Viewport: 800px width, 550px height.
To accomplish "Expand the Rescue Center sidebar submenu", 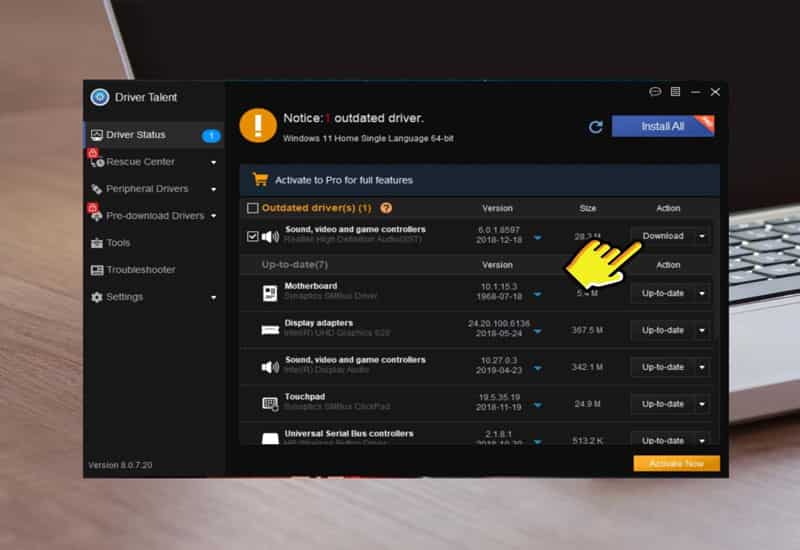I will click(213, 162).
